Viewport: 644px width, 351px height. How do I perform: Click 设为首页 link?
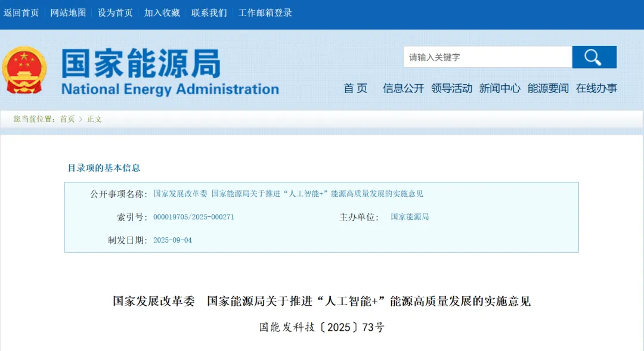116,13
